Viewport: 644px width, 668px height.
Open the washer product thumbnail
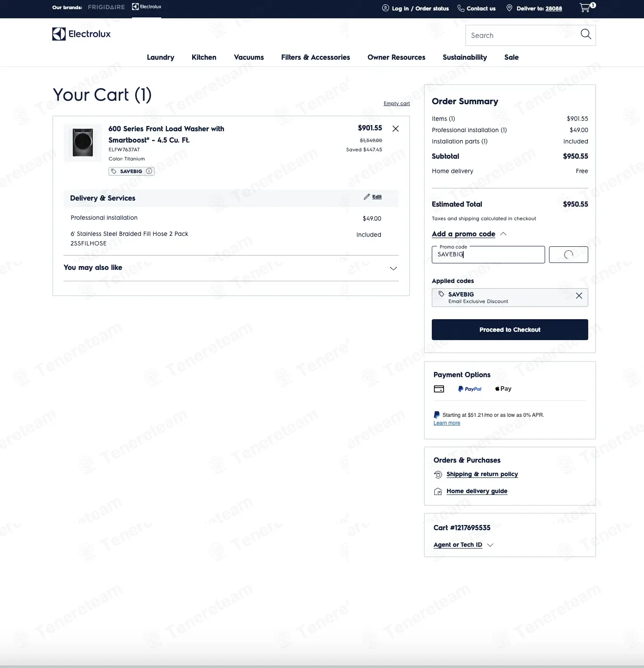83,143
